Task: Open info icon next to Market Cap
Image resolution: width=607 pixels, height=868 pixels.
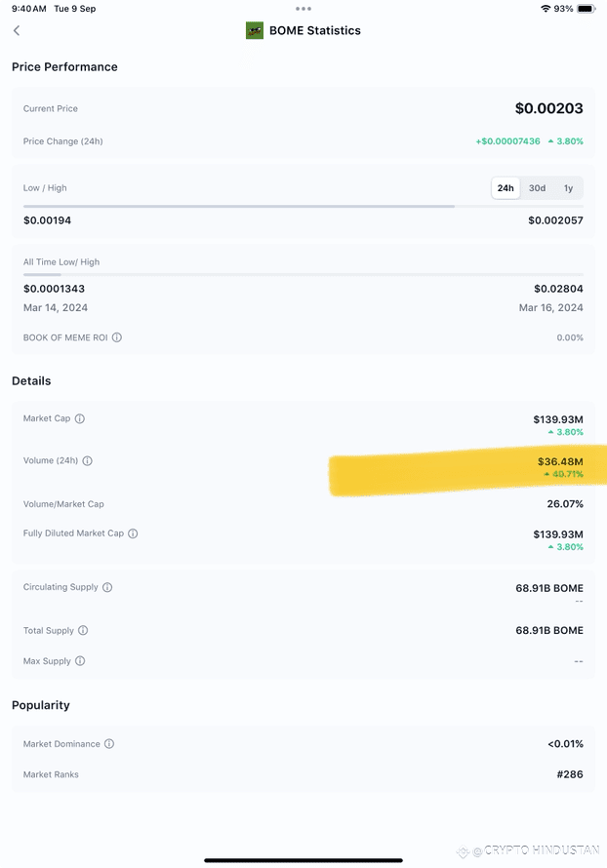Action: click(x=80, y=418)
